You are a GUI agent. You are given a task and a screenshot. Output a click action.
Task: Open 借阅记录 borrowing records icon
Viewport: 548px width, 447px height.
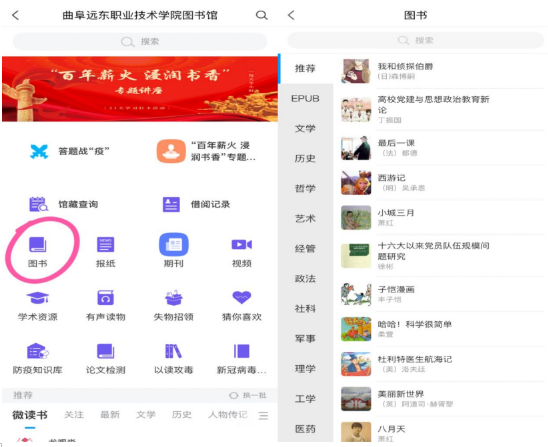(171, 204)
